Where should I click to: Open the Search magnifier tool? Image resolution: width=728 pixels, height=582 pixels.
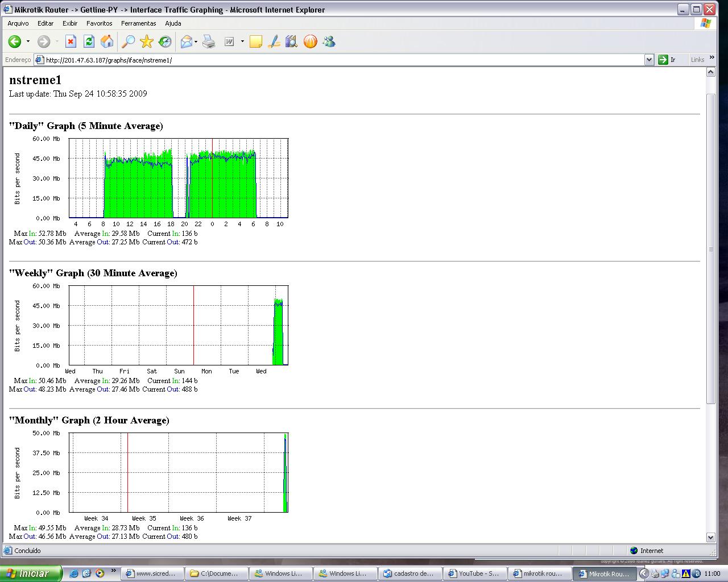tap(129, 41)
